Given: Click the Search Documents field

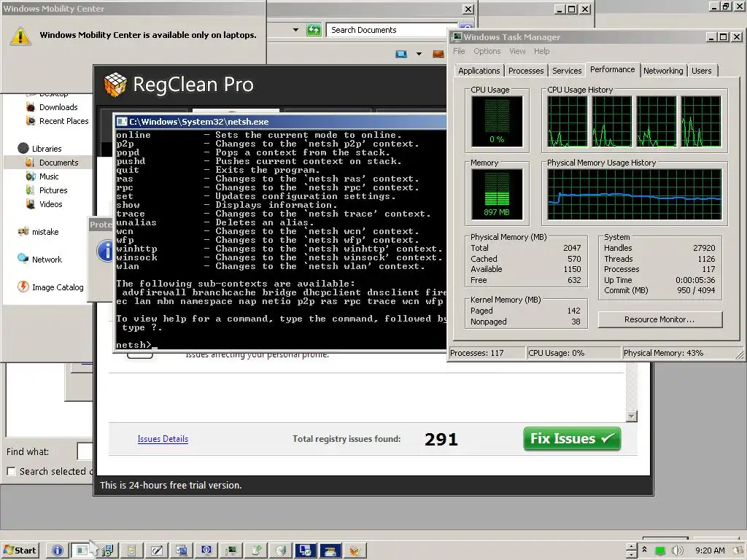Looking at the screenshot, I should point(393,30).
